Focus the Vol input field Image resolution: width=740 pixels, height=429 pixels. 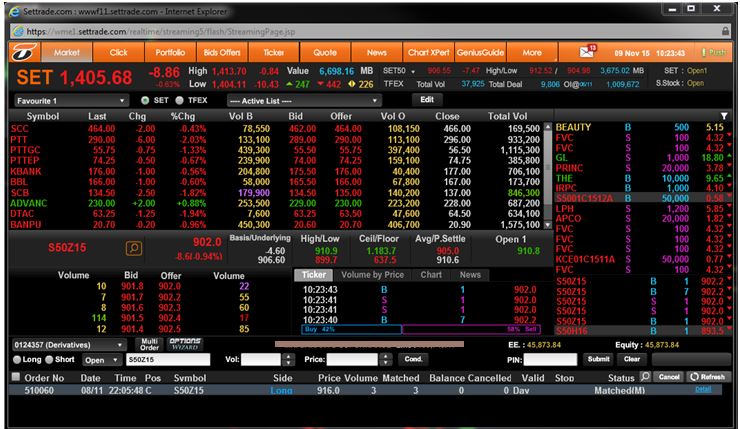coord(261,360)
